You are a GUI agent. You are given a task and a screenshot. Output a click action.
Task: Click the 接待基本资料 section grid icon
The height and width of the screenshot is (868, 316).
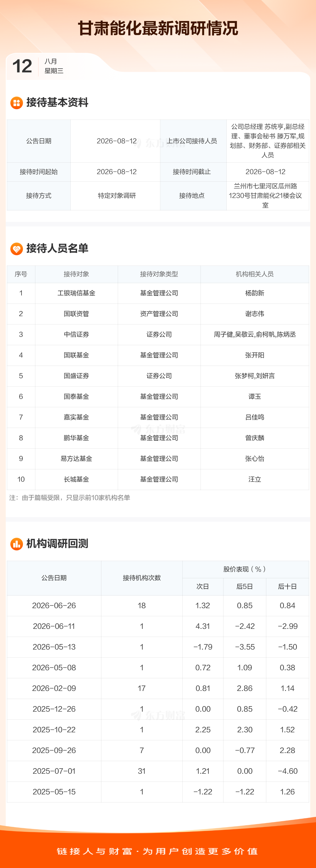coord(16,103)
